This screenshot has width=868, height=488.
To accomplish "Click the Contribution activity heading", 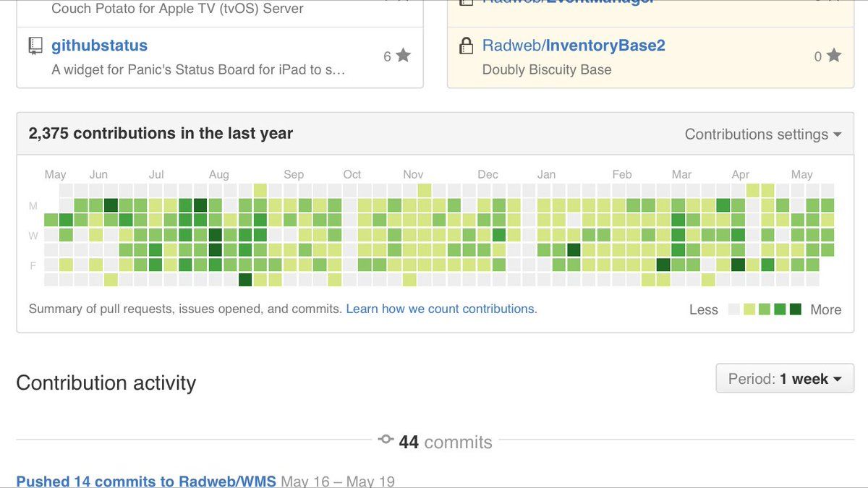I will click(x=106, y=382).
